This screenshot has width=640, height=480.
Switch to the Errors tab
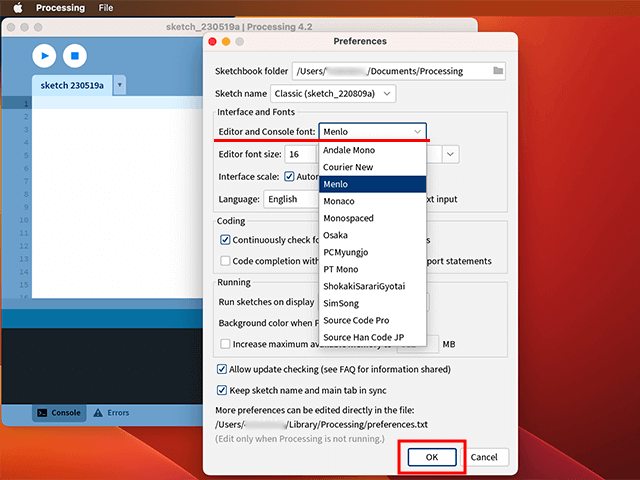coord(111,413)
